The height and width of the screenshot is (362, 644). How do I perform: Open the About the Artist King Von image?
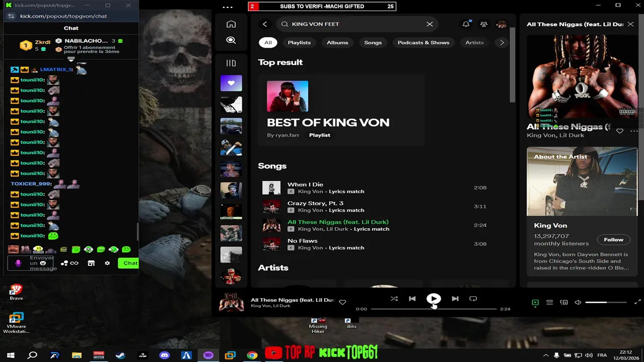(x=582, y=182)
